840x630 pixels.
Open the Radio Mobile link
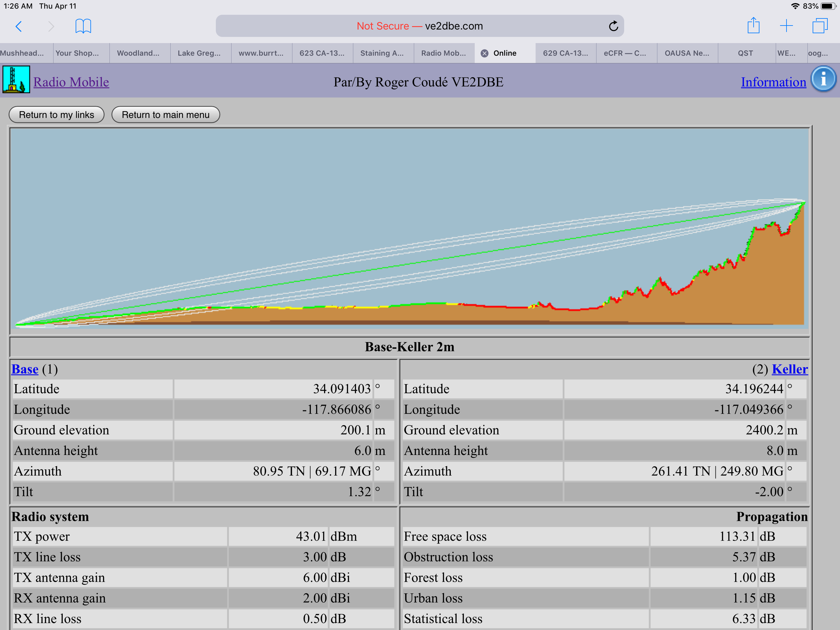(71, 82)
